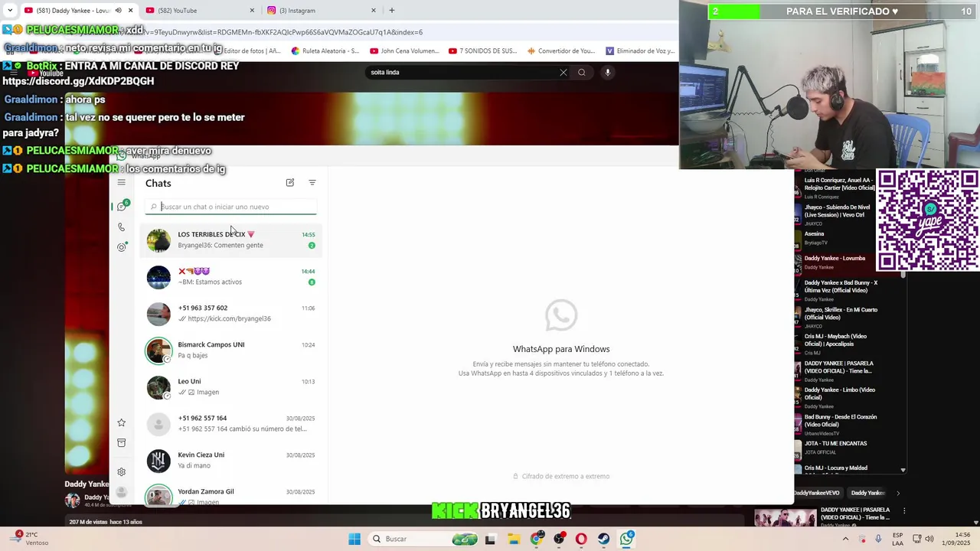This screenshot has height=551, width=980.
Task: Click the YouTube search field with 'solta linda'
Action: coord(462,73)
